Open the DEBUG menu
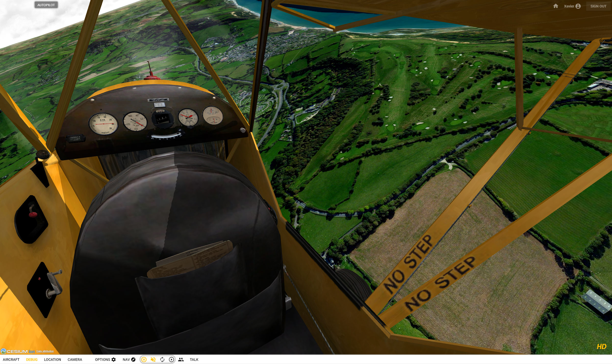 [32, 359]
